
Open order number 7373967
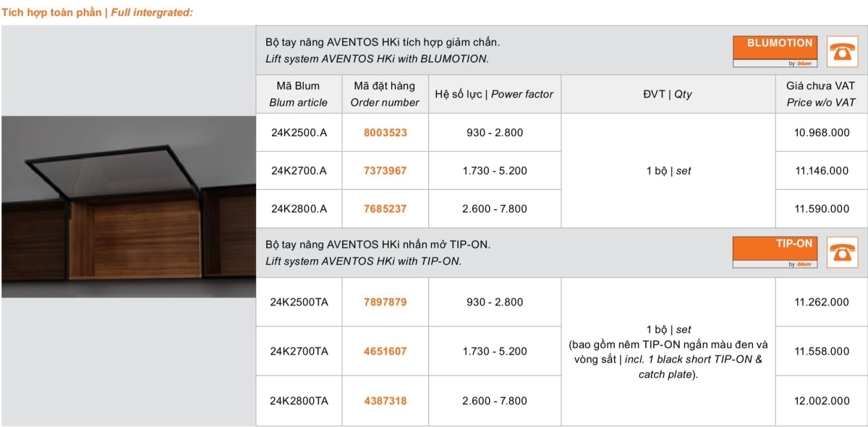pos(385,171)
